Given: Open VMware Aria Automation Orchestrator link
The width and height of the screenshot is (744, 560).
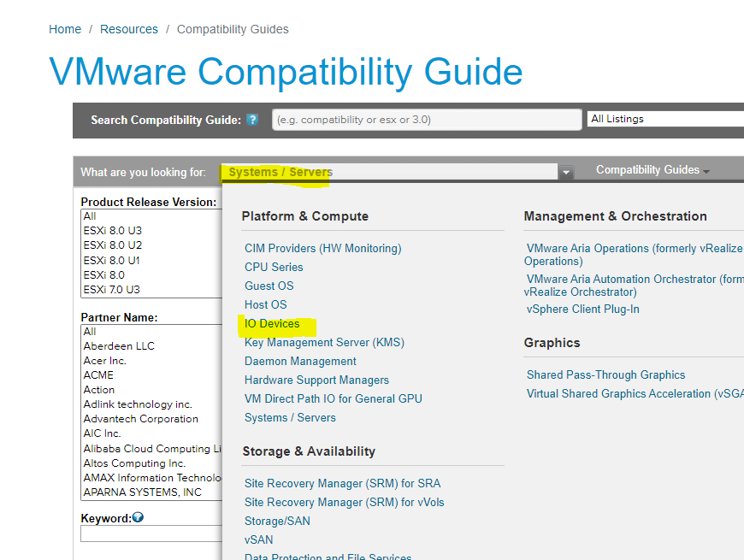Looking at the screenshot, I should pos(634,286).
